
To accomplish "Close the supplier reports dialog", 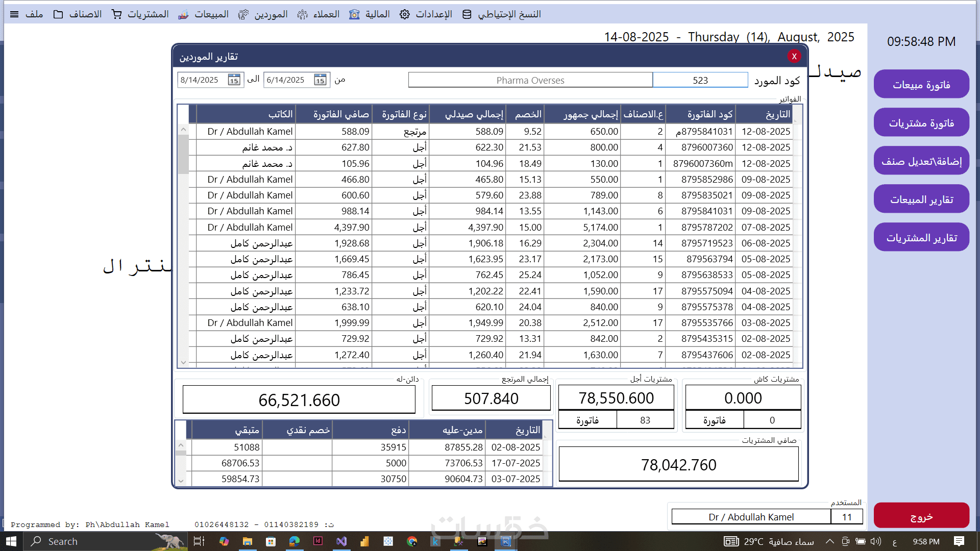I will click(x=794, y=56).
